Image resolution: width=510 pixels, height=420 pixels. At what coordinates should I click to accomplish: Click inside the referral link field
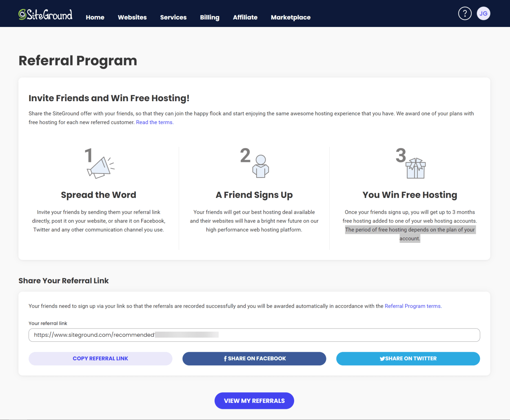pos(254,335)
